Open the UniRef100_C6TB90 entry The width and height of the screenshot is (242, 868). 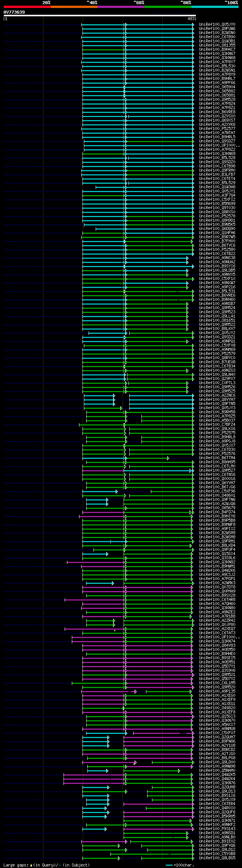point(217,37)
